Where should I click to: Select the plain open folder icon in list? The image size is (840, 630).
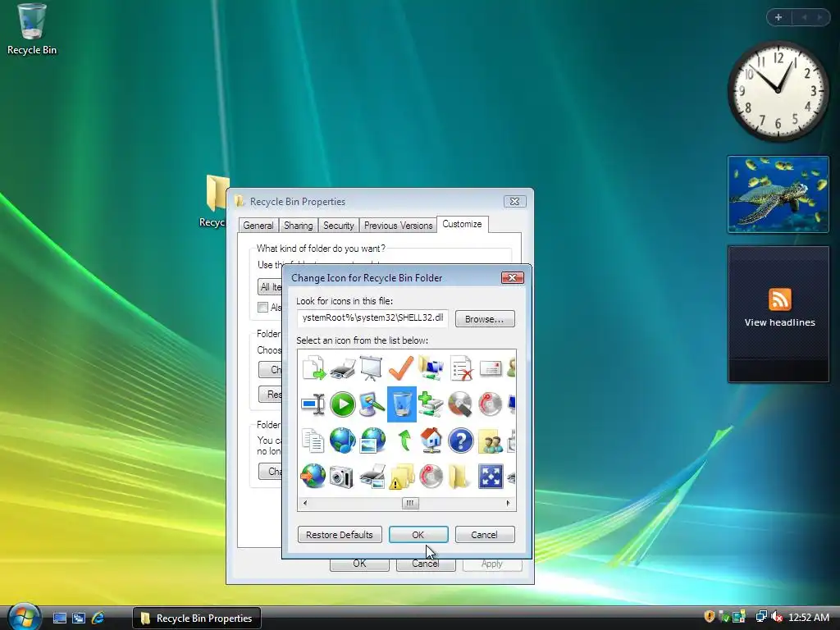tap(458, 477)
